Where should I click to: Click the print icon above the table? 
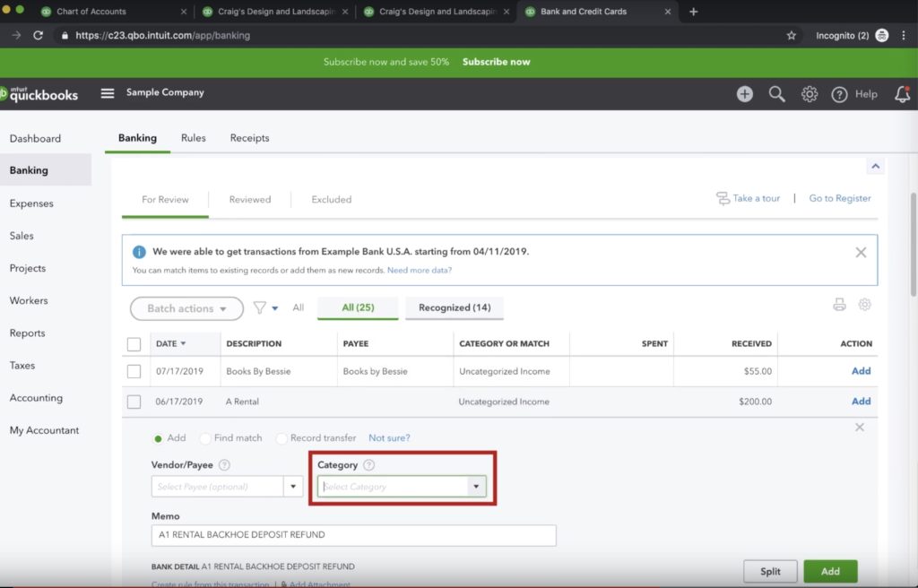839,305
